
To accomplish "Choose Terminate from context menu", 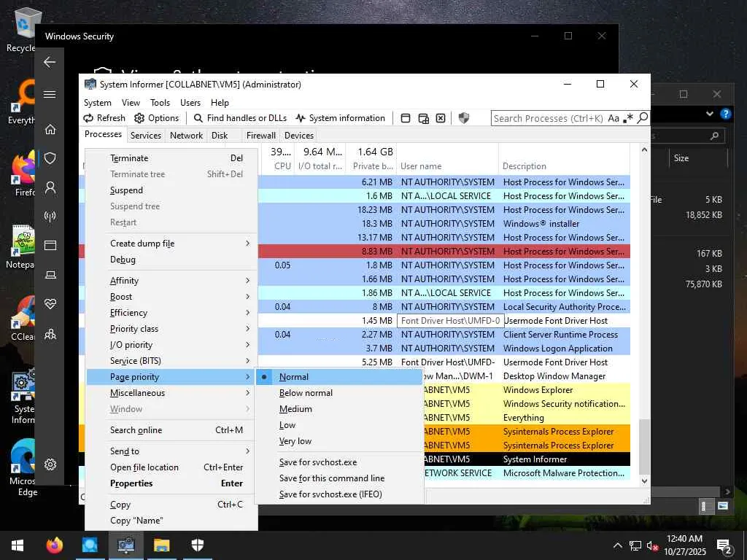I will click(171, 158).
